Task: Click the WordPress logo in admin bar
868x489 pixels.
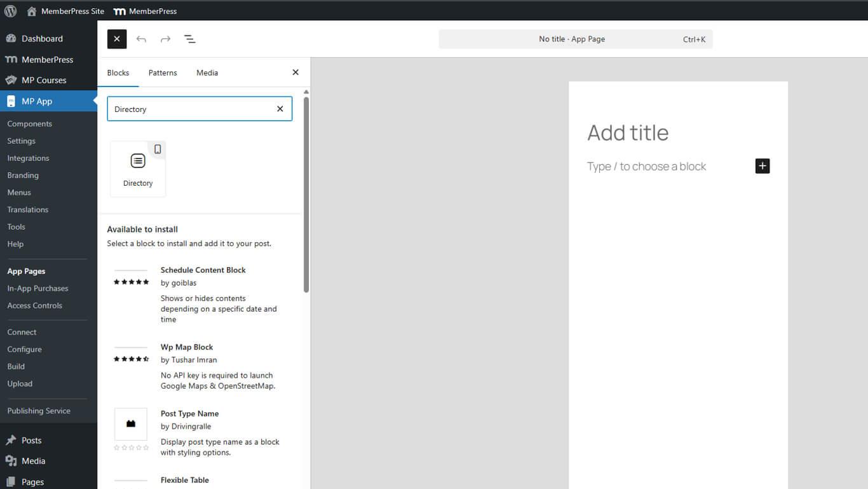Action: coord(10,10)
